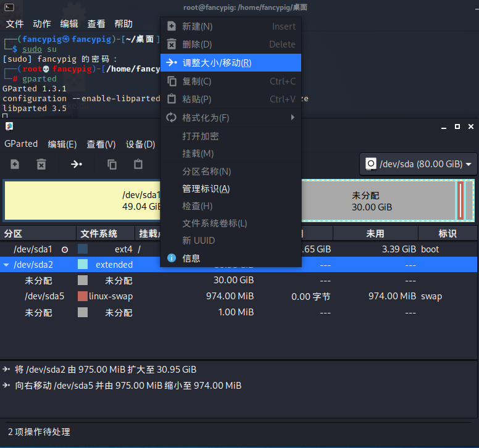Click the 2 项操作待处理 status text
The height and width of the screenshot is (448, 479).
tap(39, 432)
